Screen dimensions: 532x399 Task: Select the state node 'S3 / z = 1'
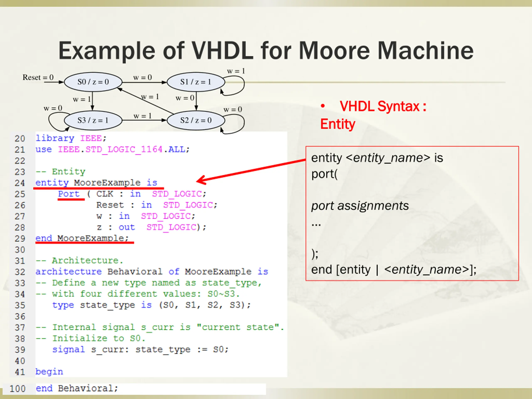[x=93, y=120]
